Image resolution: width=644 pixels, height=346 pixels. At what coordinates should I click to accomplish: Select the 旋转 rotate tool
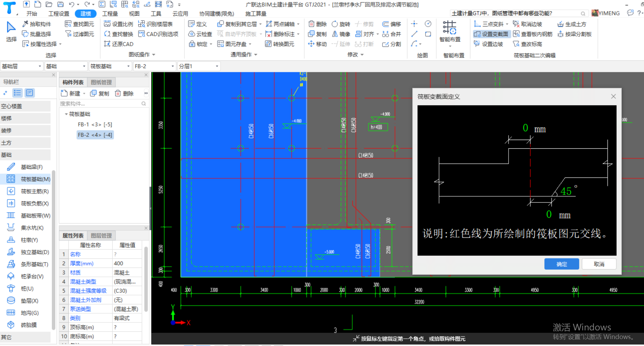[341, 24]
